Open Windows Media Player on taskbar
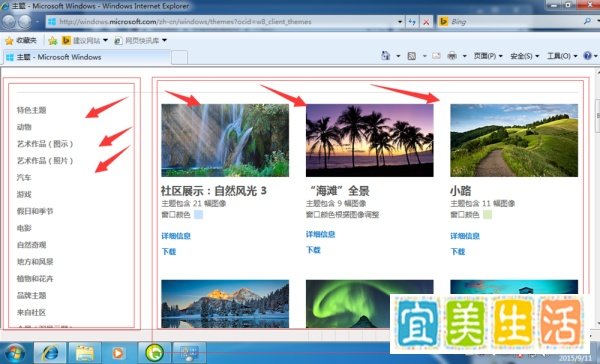This screenshot has height=364, width=600. click(x=118, y=353)
